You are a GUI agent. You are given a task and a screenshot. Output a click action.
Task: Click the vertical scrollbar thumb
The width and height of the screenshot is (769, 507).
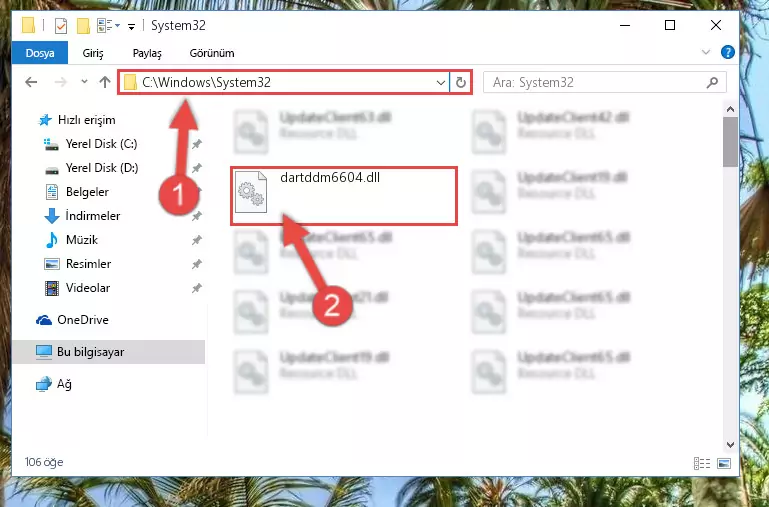point(730,142)
